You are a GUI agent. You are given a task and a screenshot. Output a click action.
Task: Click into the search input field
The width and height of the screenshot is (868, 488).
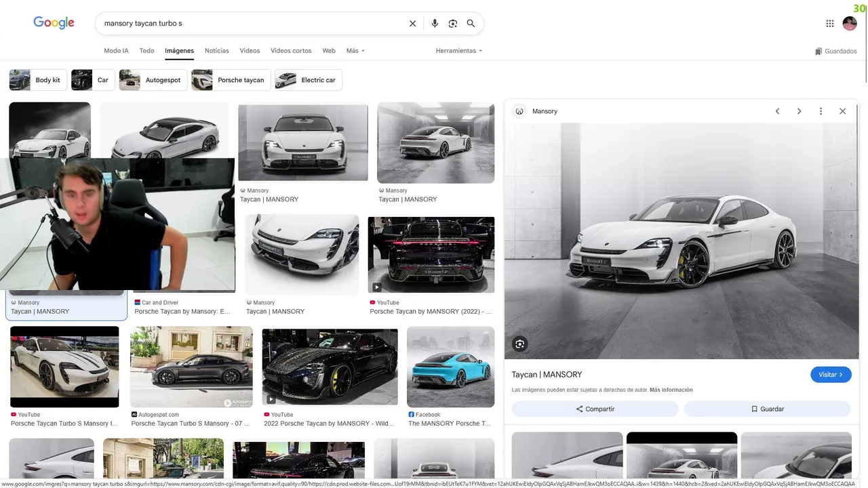point(251,23)
